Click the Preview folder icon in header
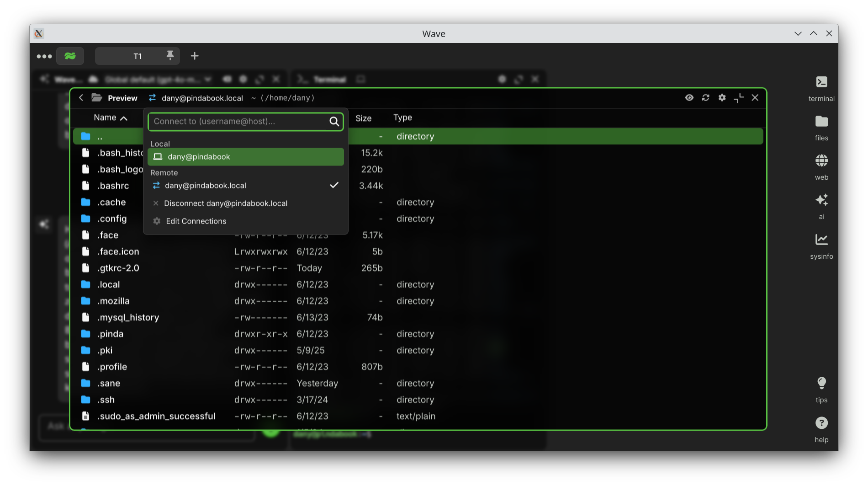Viewport: 868px width, 486px height. pyautogui.click(x=96, y=97)
